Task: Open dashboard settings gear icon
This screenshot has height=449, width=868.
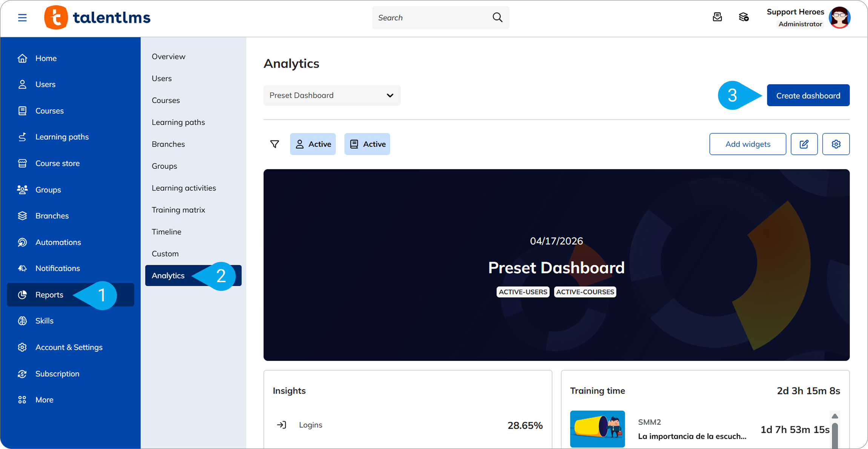Action: point(836,144)
